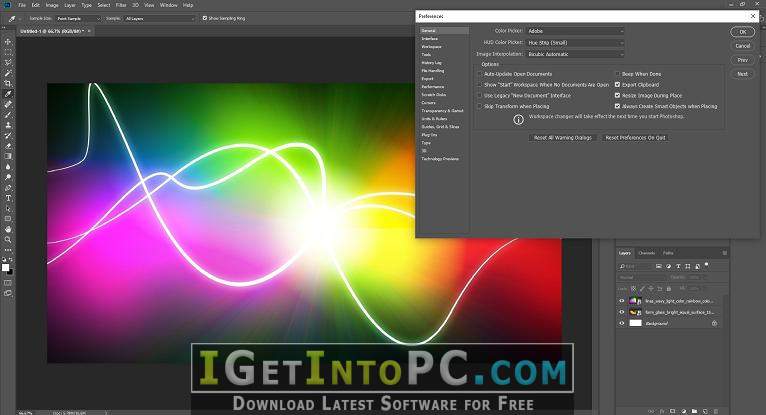Switch to the Channels tab

pos(646,253)
